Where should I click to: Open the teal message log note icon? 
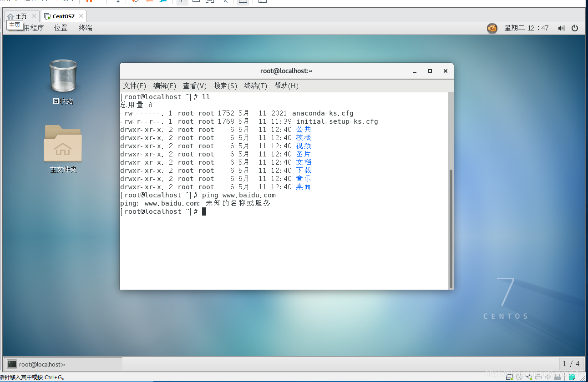[572, 377]
